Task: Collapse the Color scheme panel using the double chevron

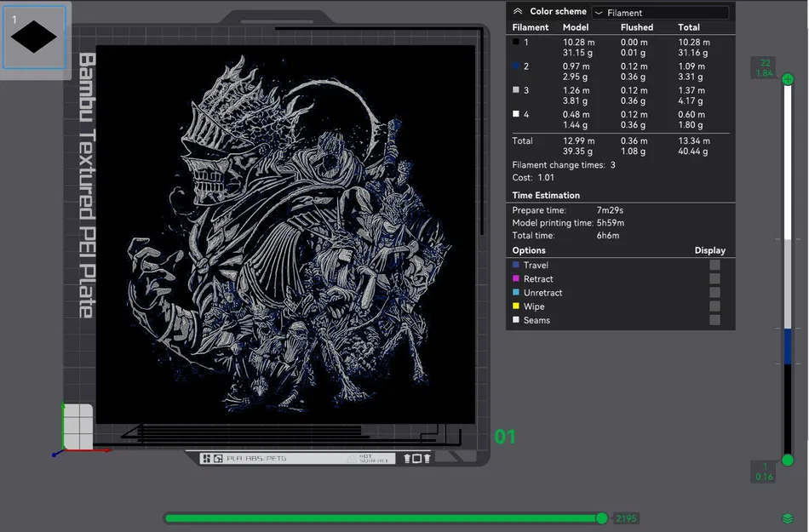Action: click(x=517, y=11)
